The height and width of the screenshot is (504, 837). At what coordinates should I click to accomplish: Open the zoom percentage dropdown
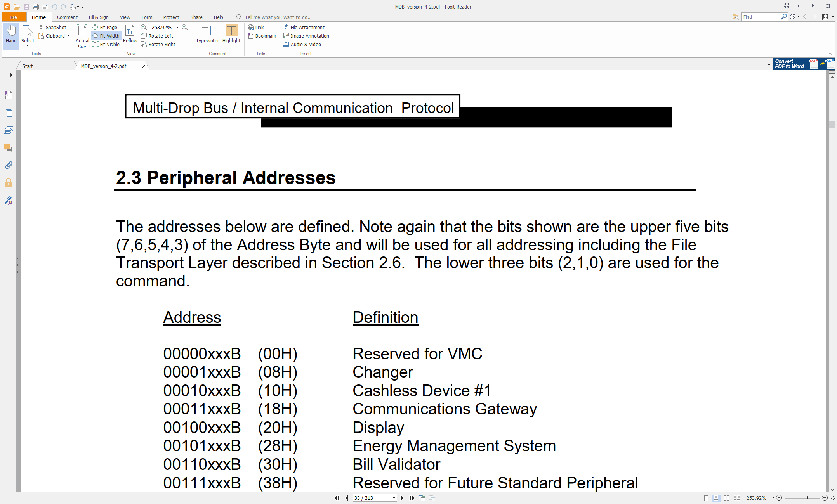pos(177,27)
